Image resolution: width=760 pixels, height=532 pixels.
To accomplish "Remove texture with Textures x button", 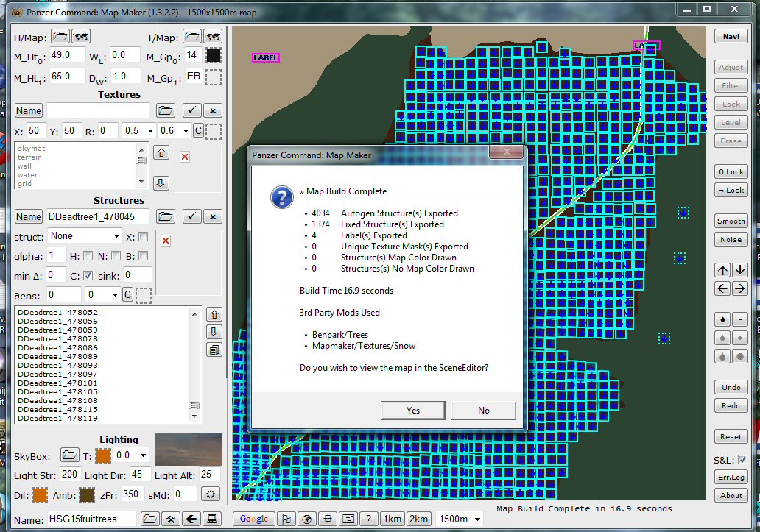I will pos(213,110).
